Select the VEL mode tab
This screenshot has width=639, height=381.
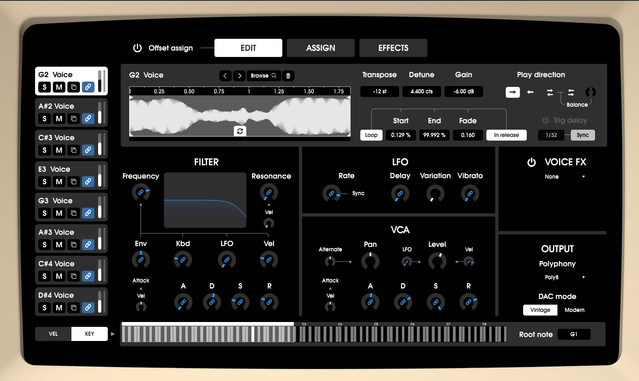point(53,334)
